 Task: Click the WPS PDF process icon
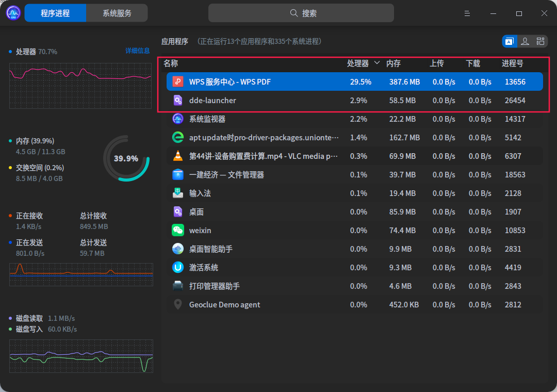click(x=177, y=81)
